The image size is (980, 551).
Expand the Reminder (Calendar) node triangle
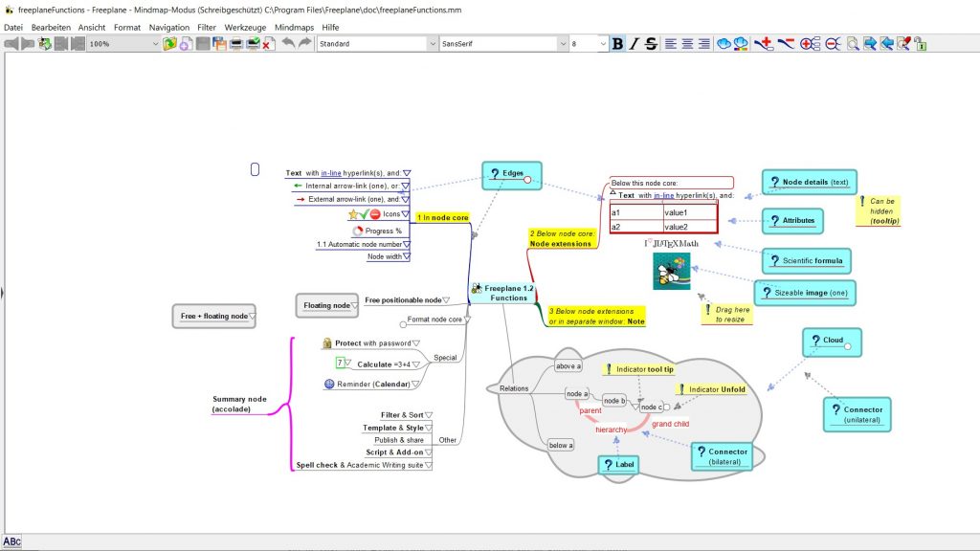pos(415,385)
